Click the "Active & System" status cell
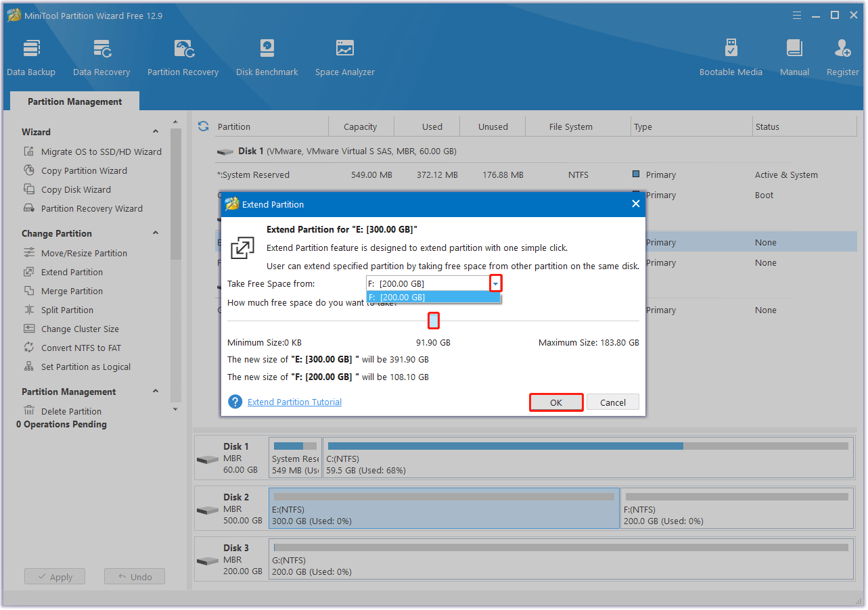868x610 pixels. click(786, 174)
